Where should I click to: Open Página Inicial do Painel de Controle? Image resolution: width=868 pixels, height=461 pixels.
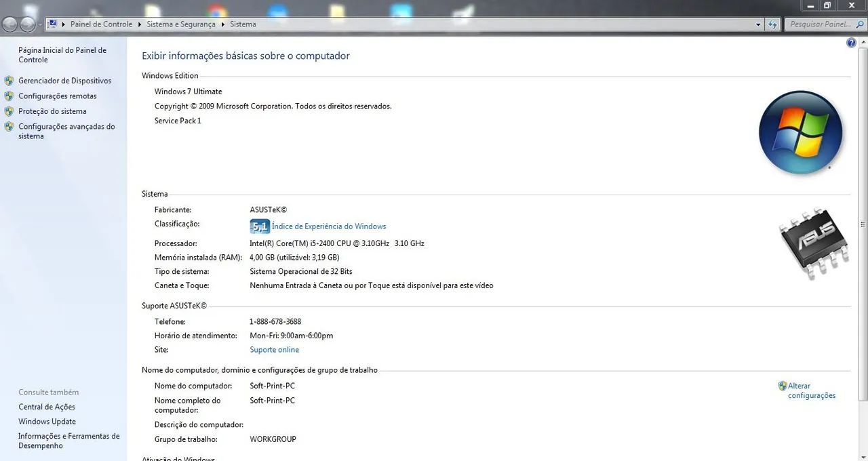coord(62,55)
